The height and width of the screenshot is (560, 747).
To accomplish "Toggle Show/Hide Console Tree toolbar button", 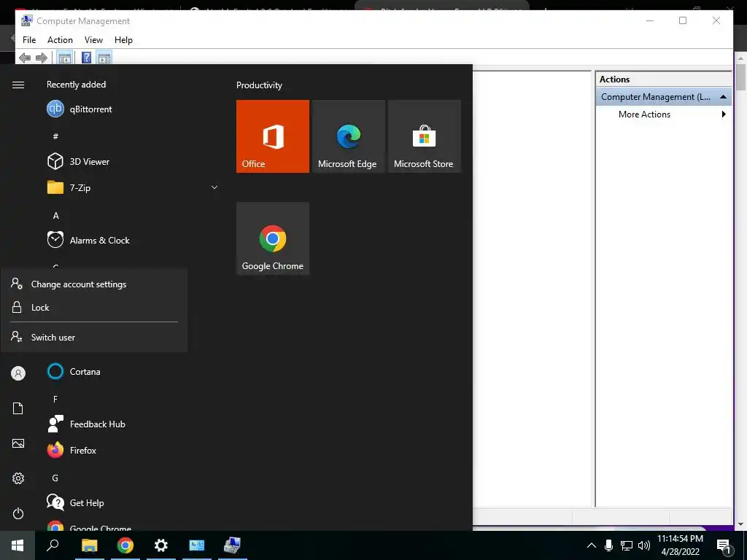I will (x=64, y=58).
